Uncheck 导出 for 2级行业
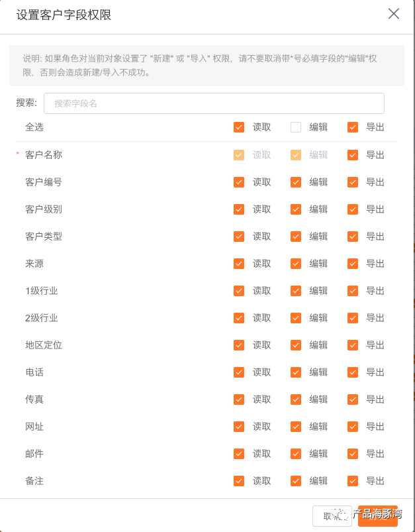Viewport: 415px width, 532px height. point(353,318)
